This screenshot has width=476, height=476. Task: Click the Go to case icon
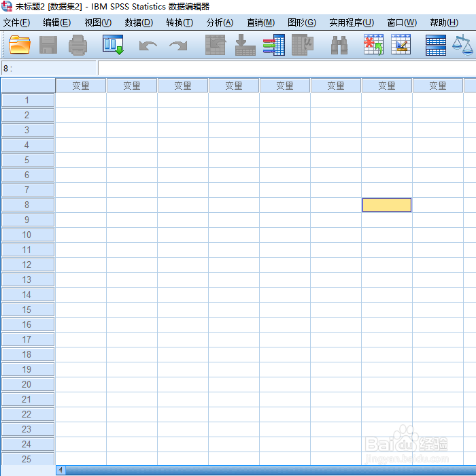click(216, 45)
